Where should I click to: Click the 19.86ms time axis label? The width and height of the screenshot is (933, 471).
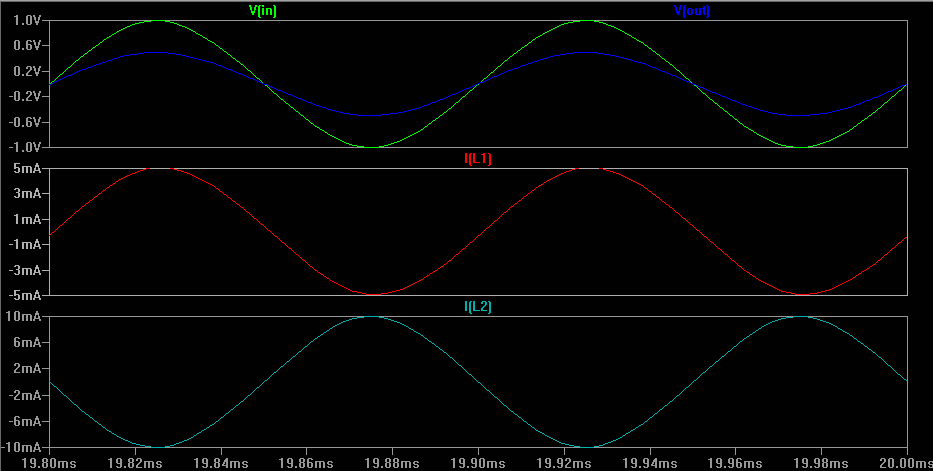(x=306, y=463)
